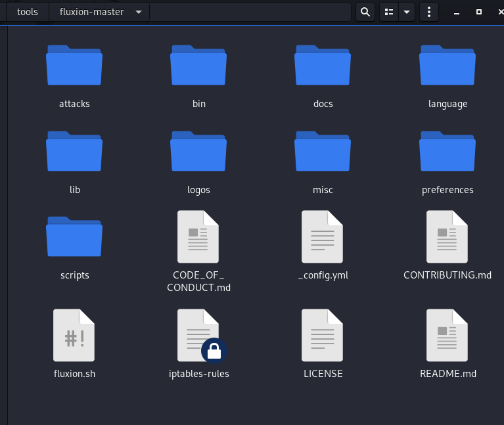504x425 pixels.
Task: Click the bin folder name
Action: pos(199,104)
